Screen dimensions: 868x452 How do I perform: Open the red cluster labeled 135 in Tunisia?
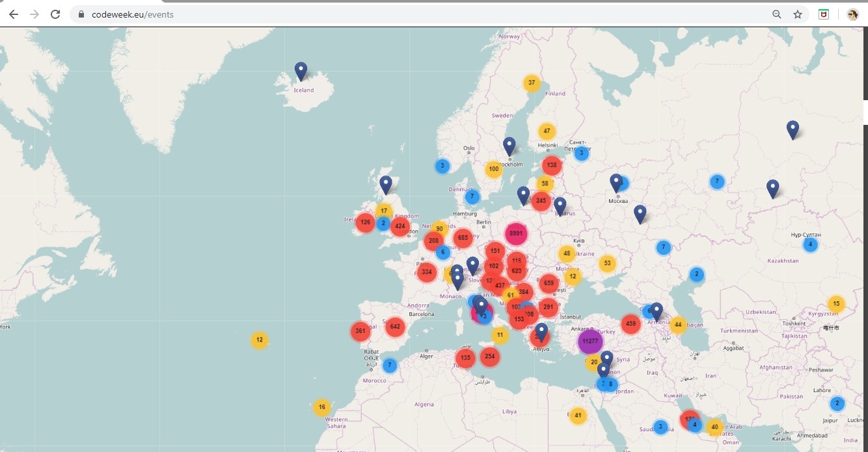click(x=465, y=358)
